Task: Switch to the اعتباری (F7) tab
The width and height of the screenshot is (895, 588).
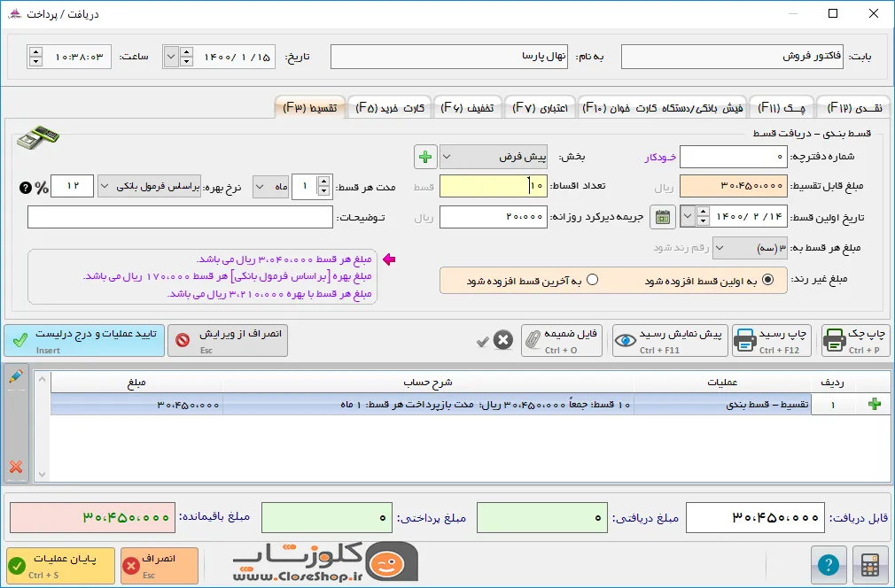Action: tap(540, 108)
